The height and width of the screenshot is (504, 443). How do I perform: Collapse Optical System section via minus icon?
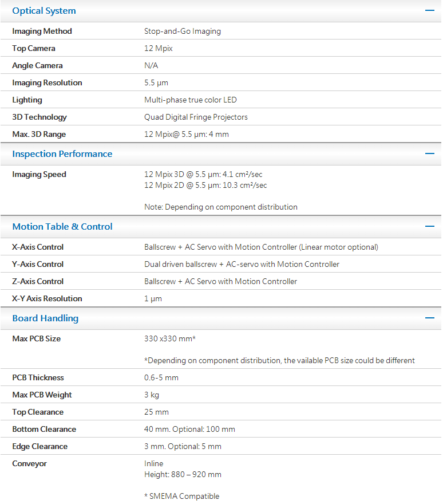429,10
